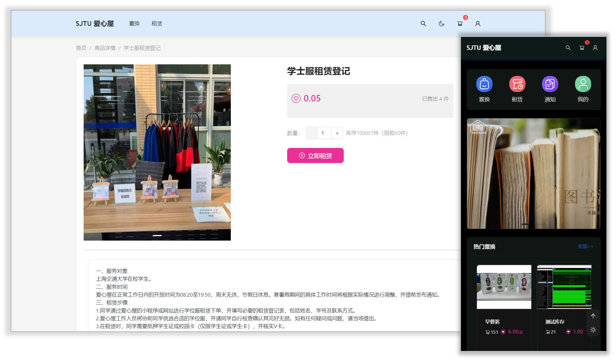Click the 首页 breadcrumb link

pos(81,48)
